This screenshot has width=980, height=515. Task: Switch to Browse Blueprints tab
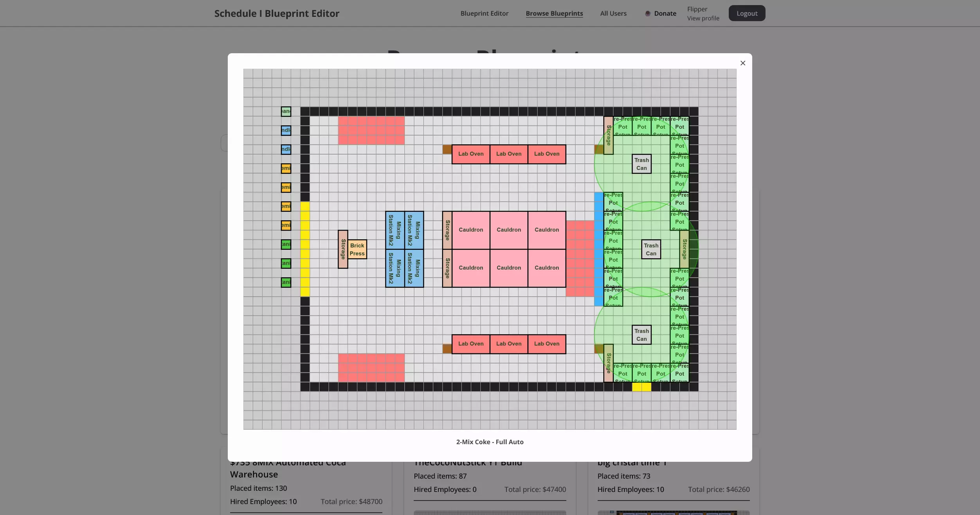coord(554,13)
